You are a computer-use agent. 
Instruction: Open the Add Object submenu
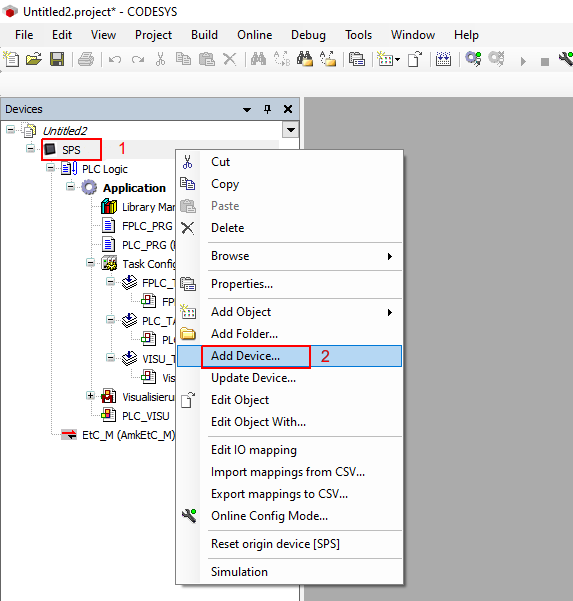[x=289, y=312]
